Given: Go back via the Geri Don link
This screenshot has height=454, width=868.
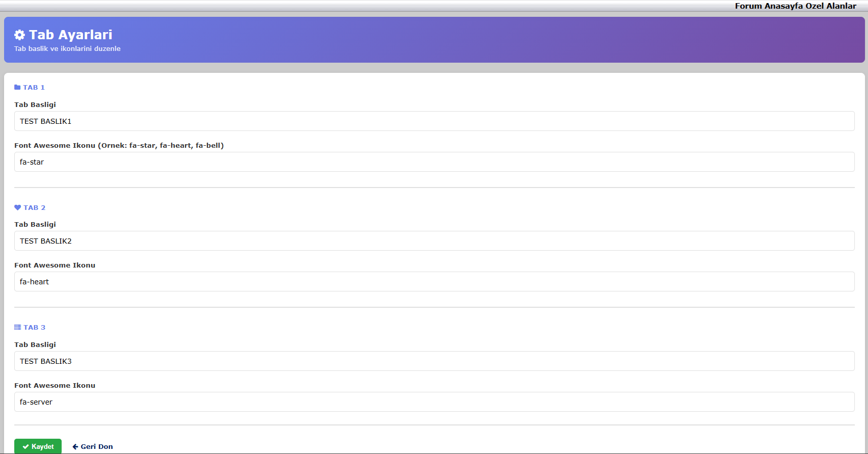Looking at the screenshot, I should 93,447.
